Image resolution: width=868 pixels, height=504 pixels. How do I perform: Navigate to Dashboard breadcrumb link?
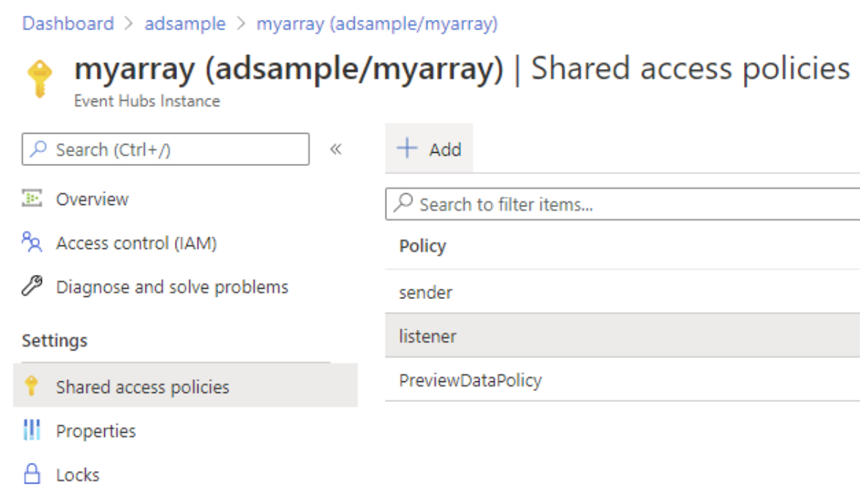pos(68,24)
